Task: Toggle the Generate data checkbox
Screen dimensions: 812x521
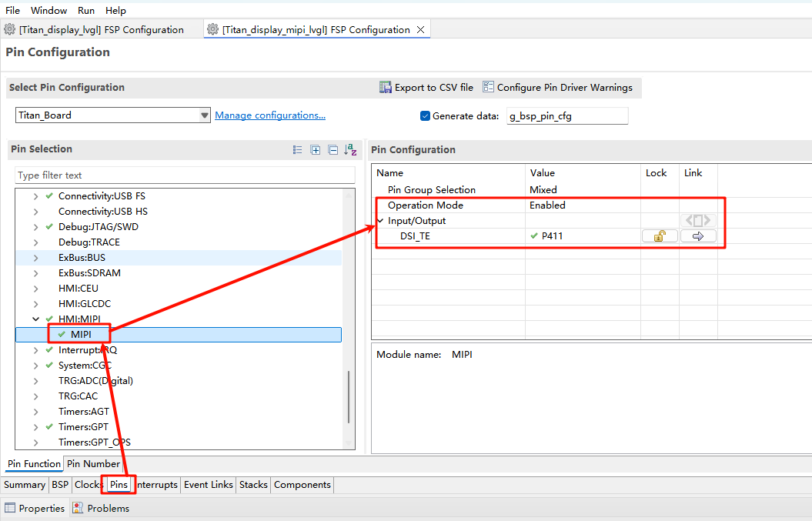Action: point(425,116)
